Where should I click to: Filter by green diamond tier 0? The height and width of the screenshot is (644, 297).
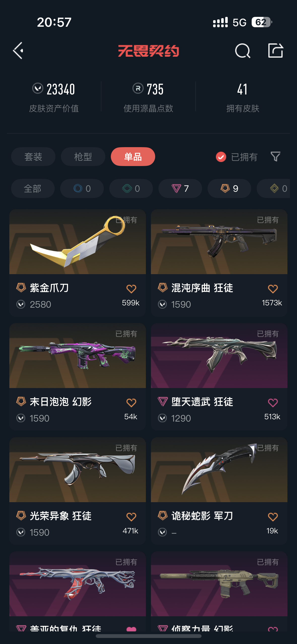pyautogui.click(x=131, y=188)
